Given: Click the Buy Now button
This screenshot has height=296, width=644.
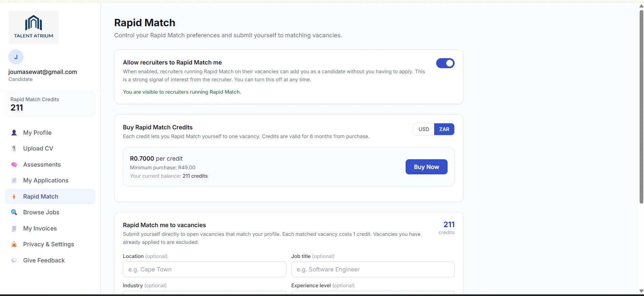Looking at the screenshot, I should pos(426,167).
